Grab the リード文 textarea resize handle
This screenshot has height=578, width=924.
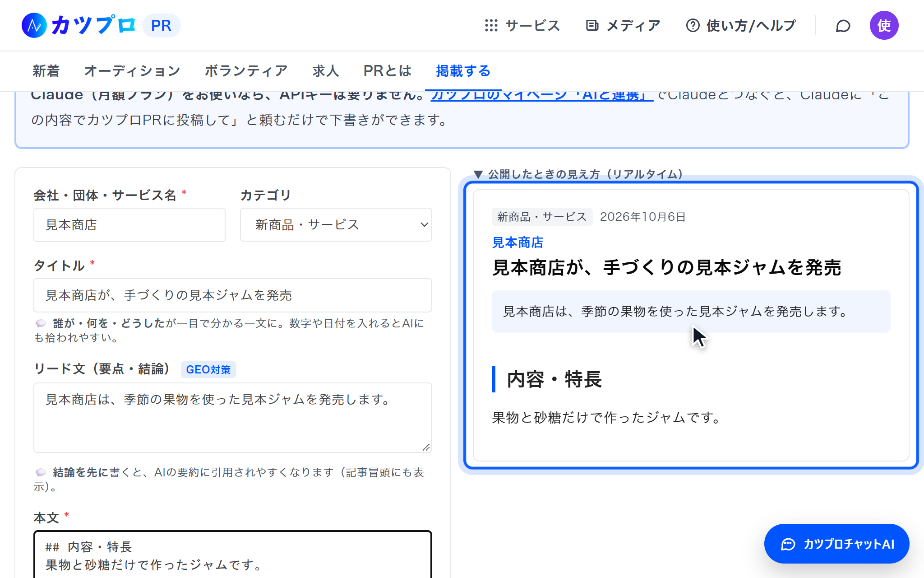click(426, 447)
